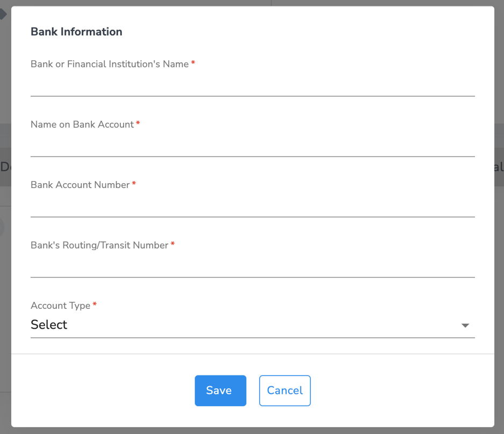The image size is (504, 434).
Task: Click the Bank's Routing/Transit Number label
Action: pos(99,245)
